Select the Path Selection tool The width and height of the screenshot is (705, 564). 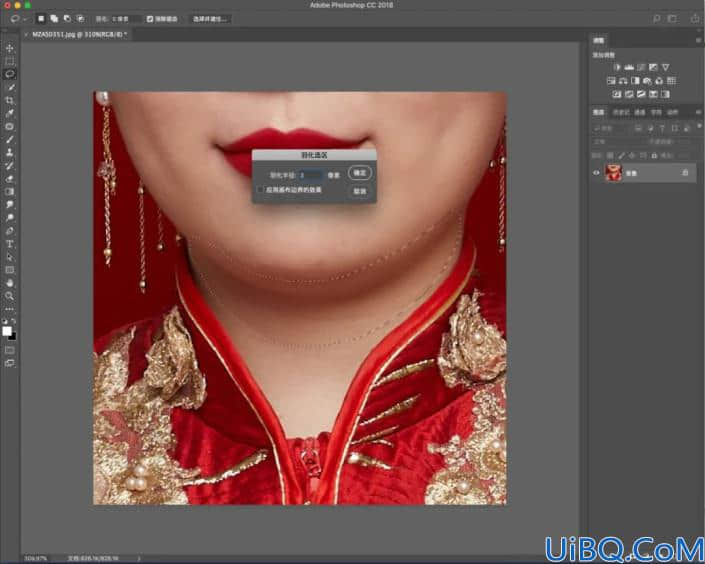point(9,257)
